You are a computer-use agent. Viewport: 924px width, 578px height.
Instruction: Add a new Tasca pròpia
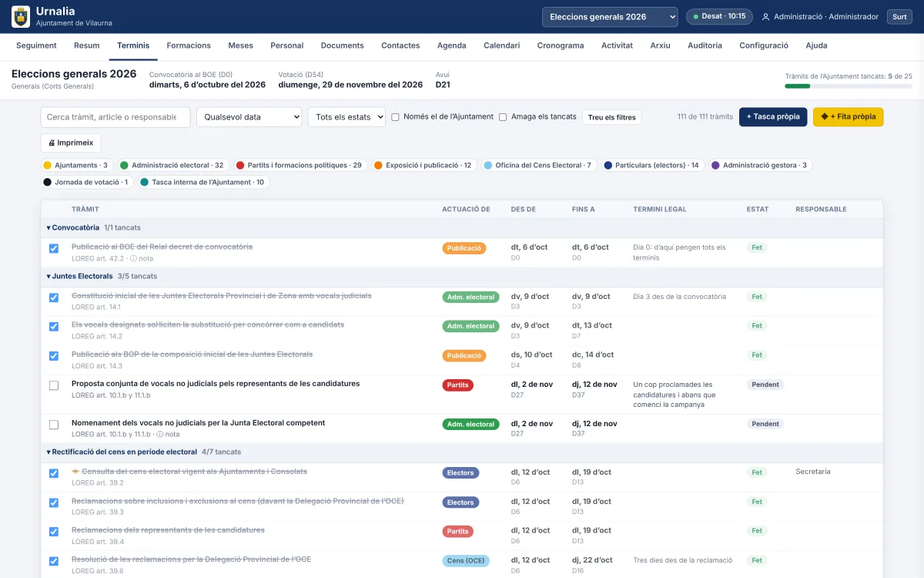pyautogui.click(x=773, y=117)
